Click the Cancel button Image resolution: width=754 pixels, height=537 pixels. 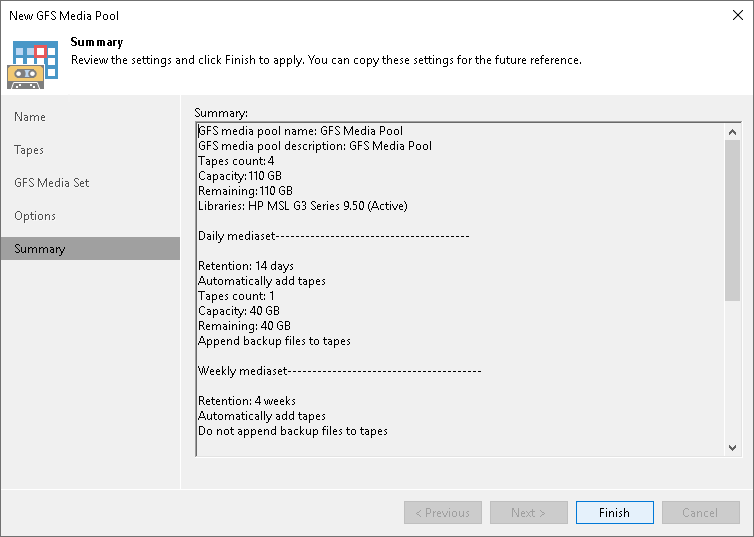(701, 512)
